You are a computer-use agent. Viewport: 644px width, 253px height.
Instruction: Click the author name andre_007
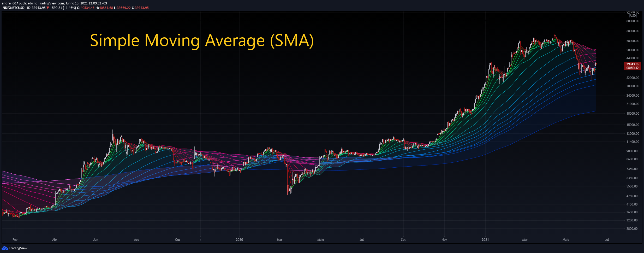tap(10, 3)
